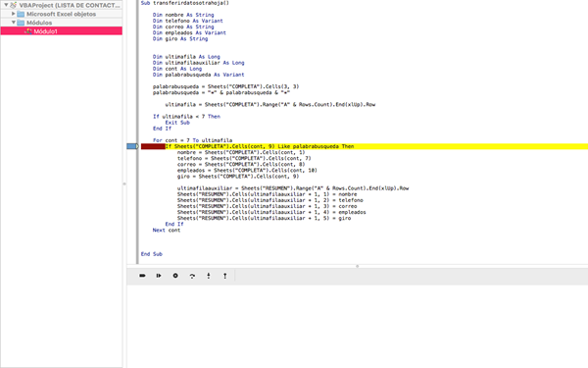The height and width of the screenshot is (368, 588).
Task: Click the 'Next cont' line
Action: tap(167, 230)
